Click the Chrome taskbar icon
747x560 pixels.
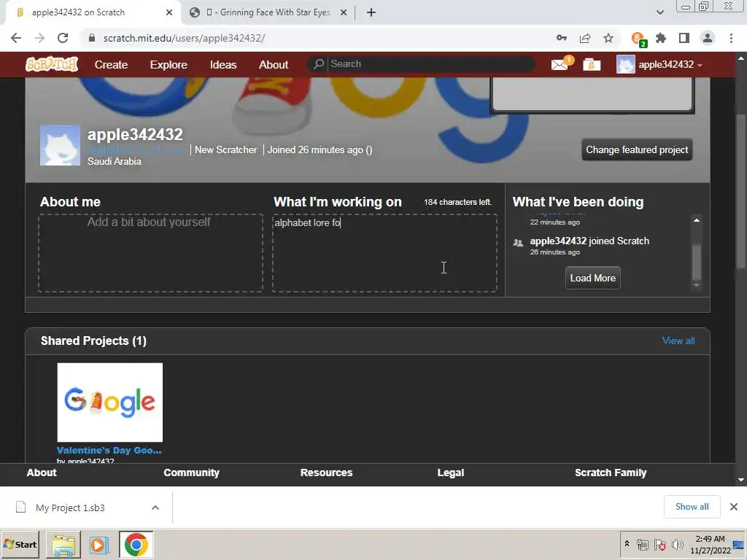pyautogui.click(x=136, y=544)
